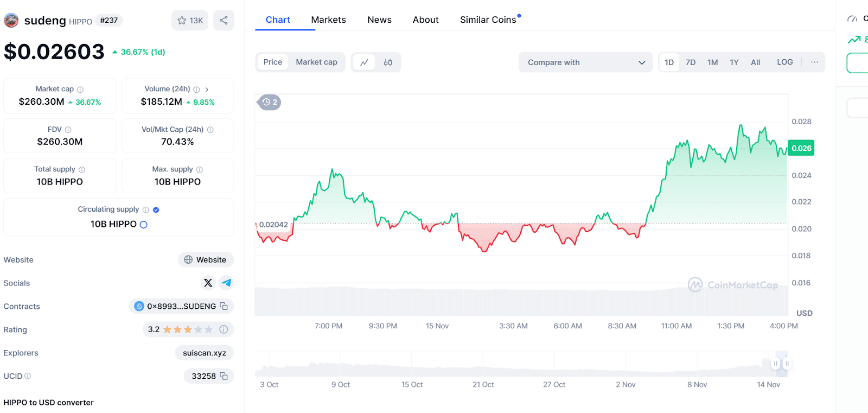Screen dimensions: 868x413
Task: Click the $185.12M volume value
Action: (x=162, y=102)
